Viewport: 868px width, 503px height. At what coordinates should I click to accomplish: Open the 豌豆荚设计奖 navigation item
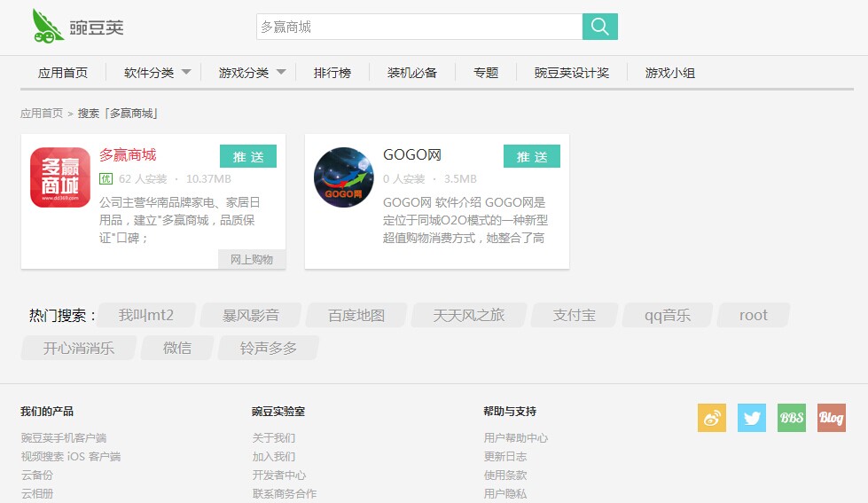(571, 73)
